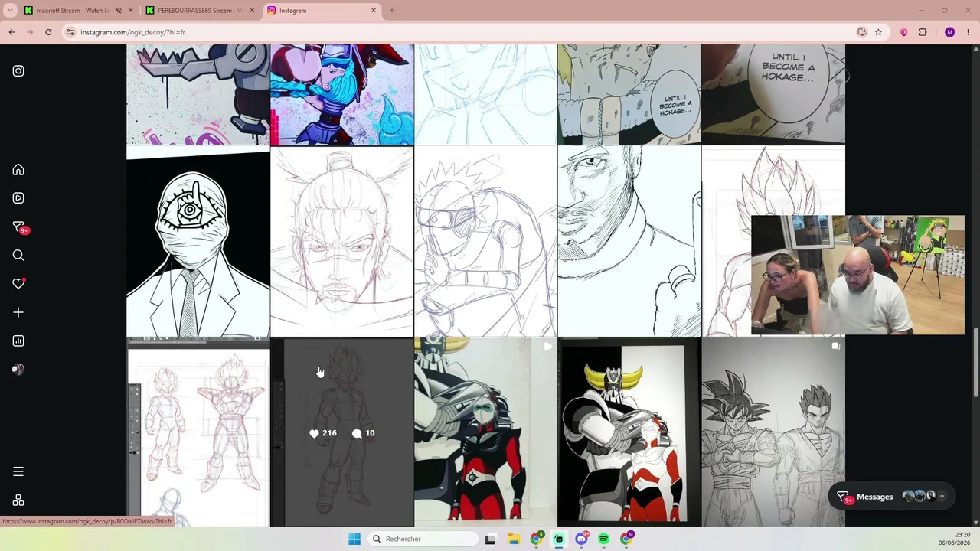
Task: Open the browser Extensions puzzle icon
Action: (923, 32)
